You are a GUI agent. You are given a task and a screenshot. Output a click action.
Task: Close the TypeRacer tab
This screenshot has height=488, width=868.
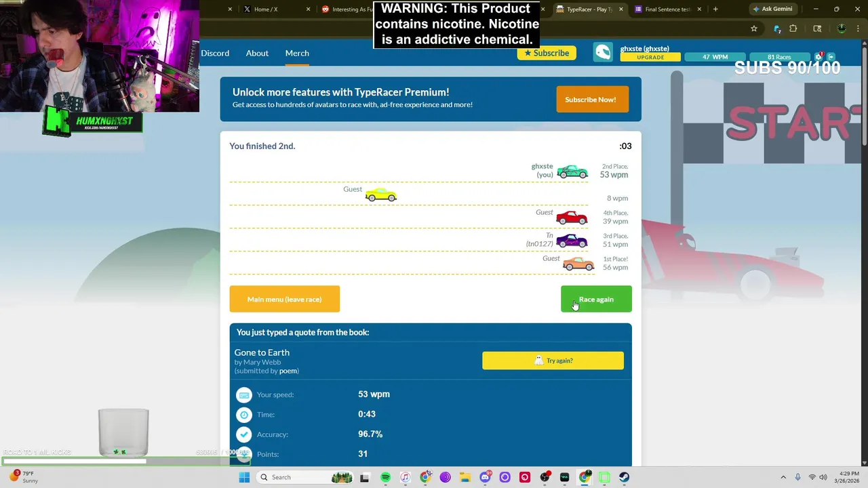620,9
